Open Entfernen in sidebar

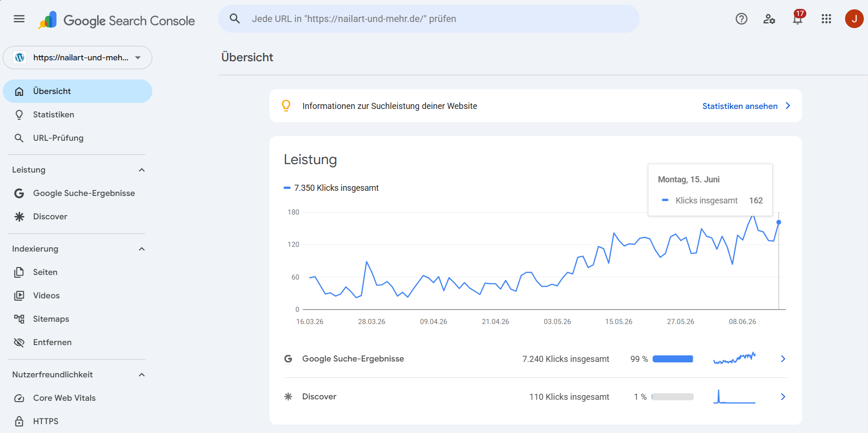[x=78, y=342]
